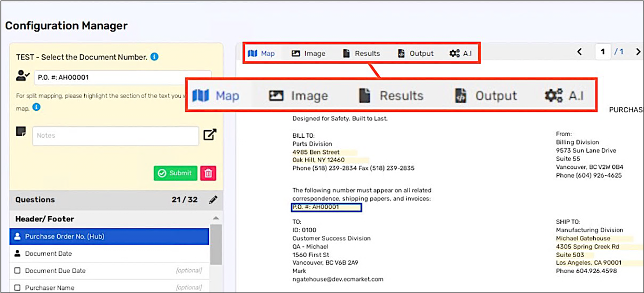This screenshot has width=644, height=293.
Task: Collapse the Header/Footer section arrow
Action: tap(216, 218)
